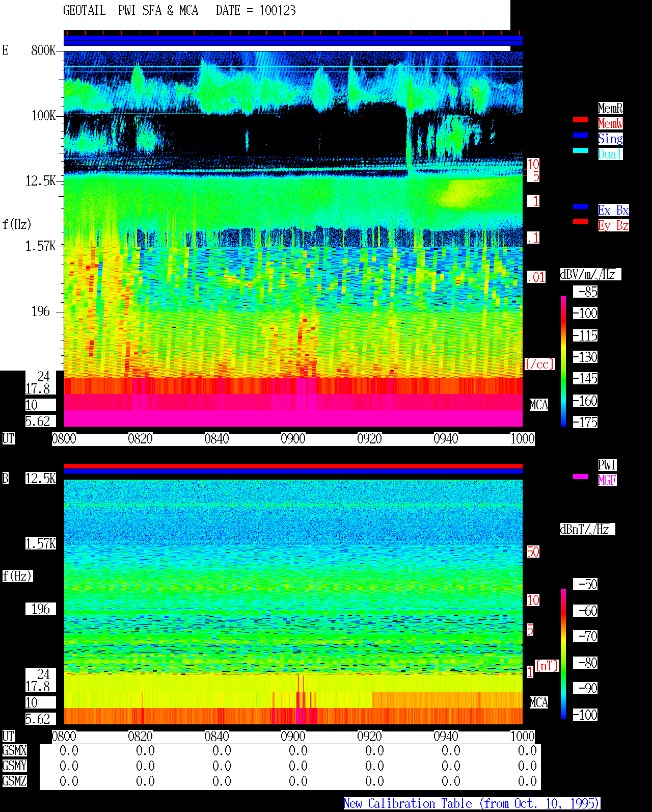Click the Sing legend text

[610, 139]
